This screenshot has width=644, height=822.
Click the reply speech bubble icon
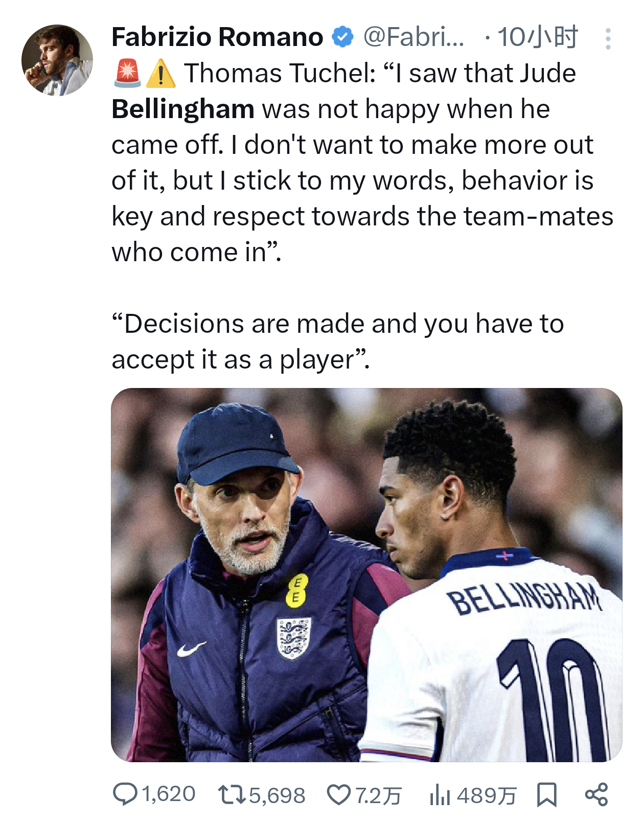tap(125, 794)
